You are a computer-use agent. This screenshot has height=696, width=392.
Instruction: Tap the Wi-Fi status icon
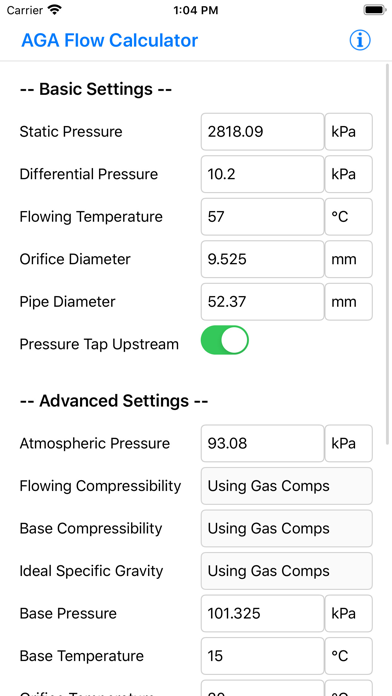[x=55, y=10]
